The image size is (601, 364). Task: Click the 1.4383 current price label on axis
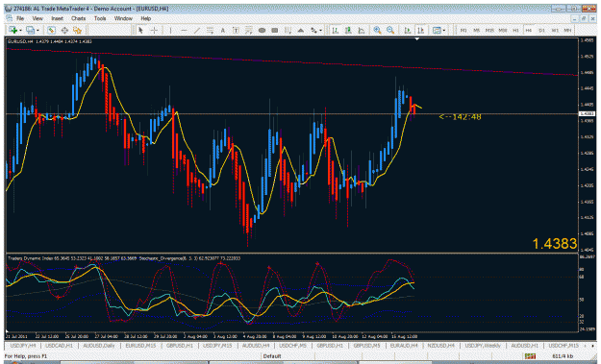pos(587,113)
